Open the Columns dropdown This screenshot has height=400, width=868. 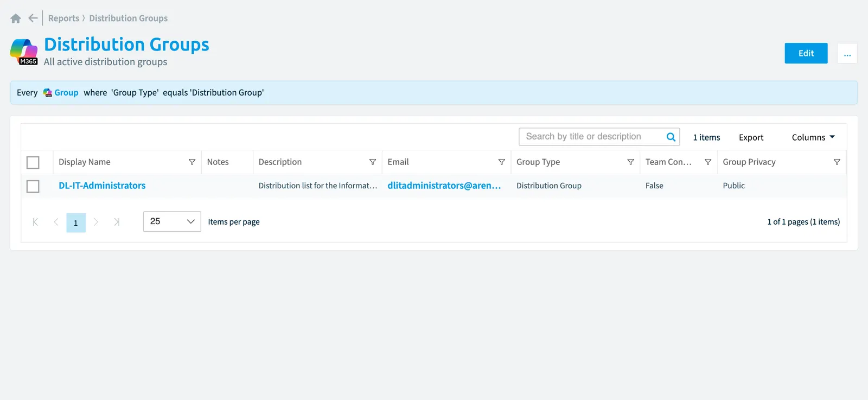(x=813, y=137)
